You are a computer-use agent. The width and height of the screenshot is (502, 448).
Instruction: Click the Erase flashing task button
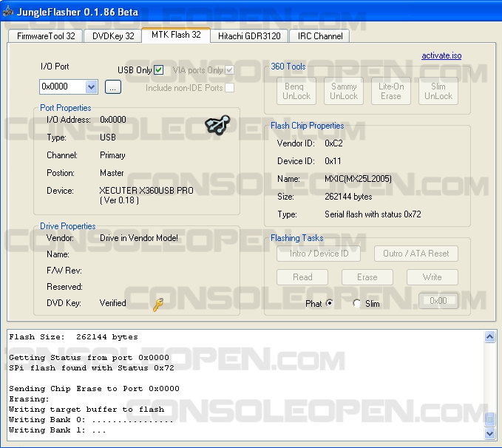click(x=367, y=277)
